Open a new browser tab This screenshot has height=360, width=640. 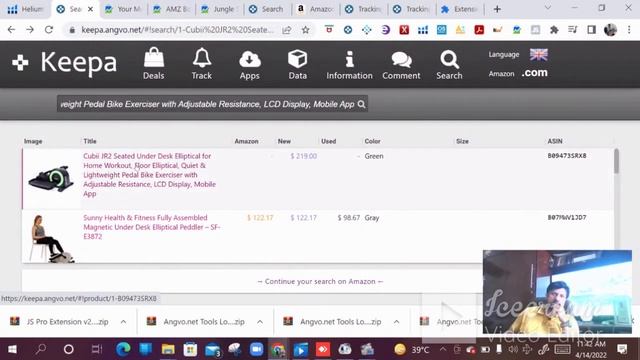(x=497, y=9)
